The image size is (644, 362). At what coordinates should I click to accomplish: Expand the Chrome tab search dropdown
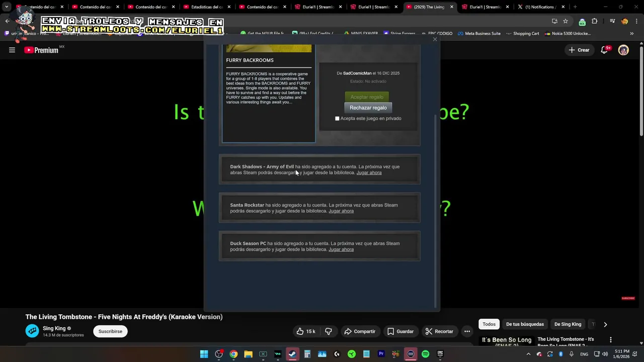[x=7, y=7]
